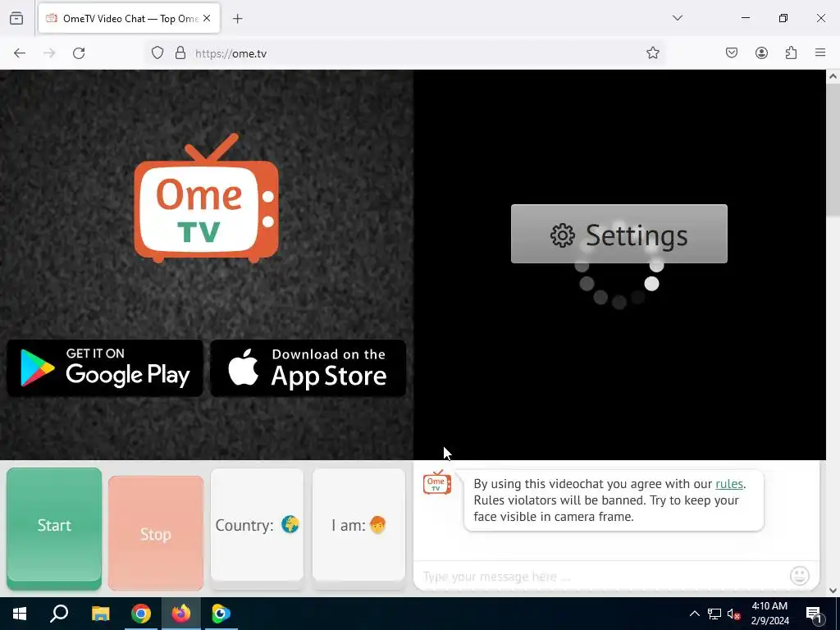This screenshot has height=630, width=840.
Task: Open the Firefox account icon
Action: pyautogui.click(x=761, y=53)
